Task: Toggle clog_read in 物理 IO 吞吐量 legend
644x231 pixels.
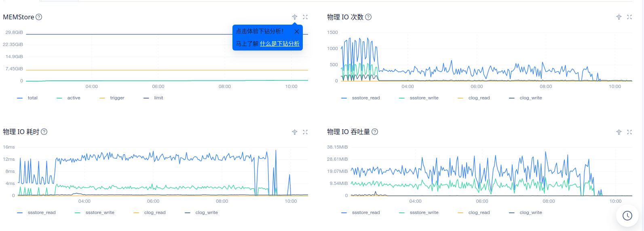Action: pos(479,213)
